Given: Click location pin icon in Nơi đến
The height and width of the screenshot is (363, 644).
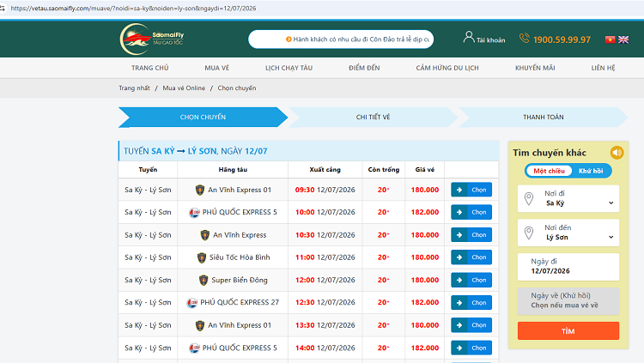Looking at the screenshot, I should (x=529, y=233).
